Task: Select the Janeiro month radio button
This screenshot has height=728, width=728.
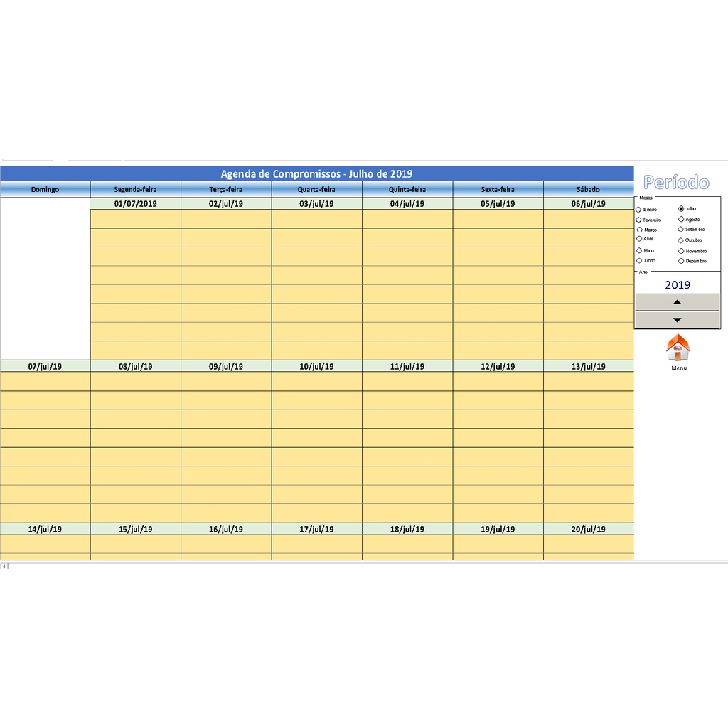Action: pos(638,208)
